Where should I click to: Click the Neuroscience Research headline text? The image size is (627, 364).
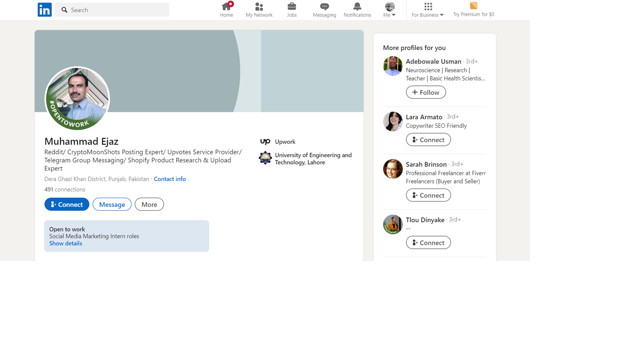[446, 74]
